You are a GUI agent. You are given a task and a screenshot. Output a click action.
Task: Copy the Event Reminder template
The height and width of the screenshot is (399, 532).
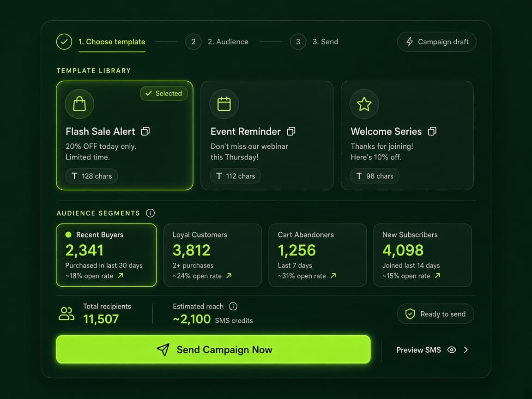pos(291,131)
